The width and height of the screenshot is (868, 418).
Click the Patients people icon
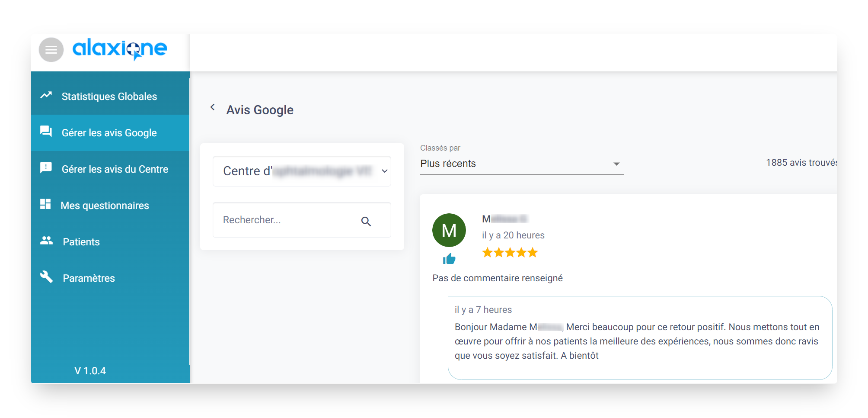point(46,241)
